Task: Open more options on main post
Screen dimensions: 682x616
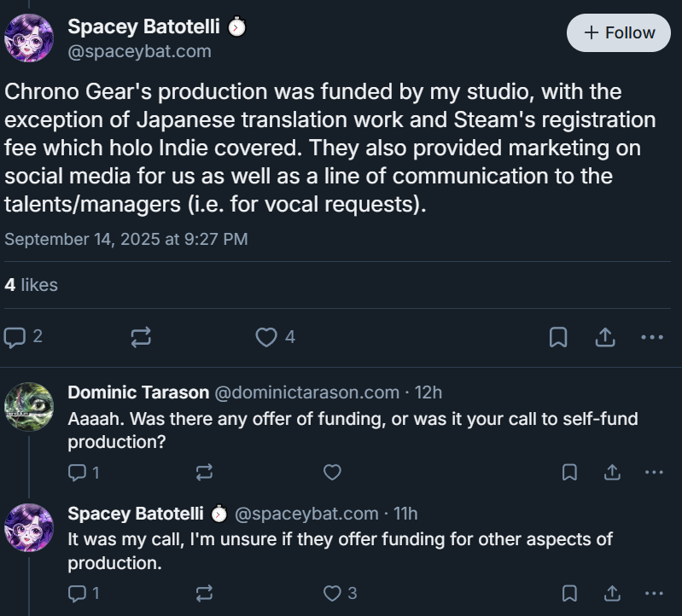Action: pyautogui.click(x=651, y=337)
